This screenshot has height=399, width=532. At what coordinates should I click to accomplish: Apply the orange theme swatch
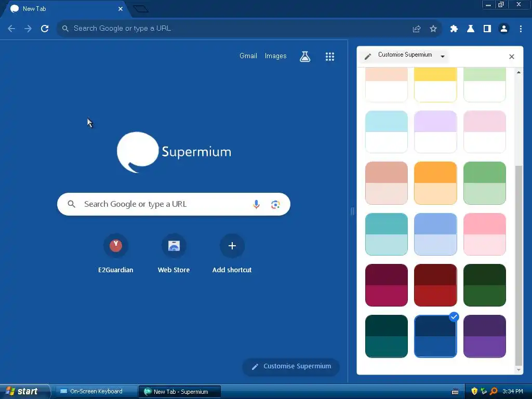(x=435, y=183)
